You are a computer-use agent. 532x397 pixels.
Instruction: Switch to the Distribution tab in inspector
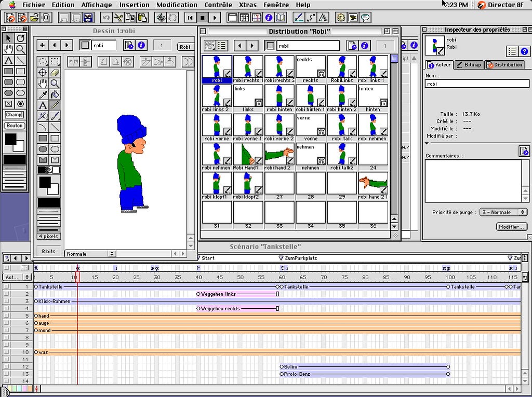point(504,64)
